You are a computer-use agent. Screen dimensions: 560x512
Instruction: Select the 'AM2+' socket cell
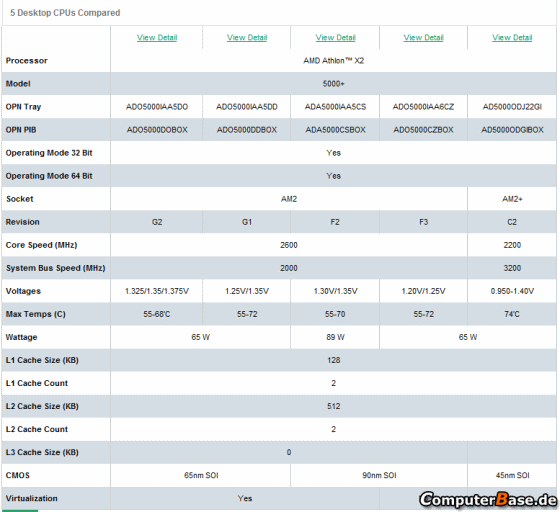[512, 199]
